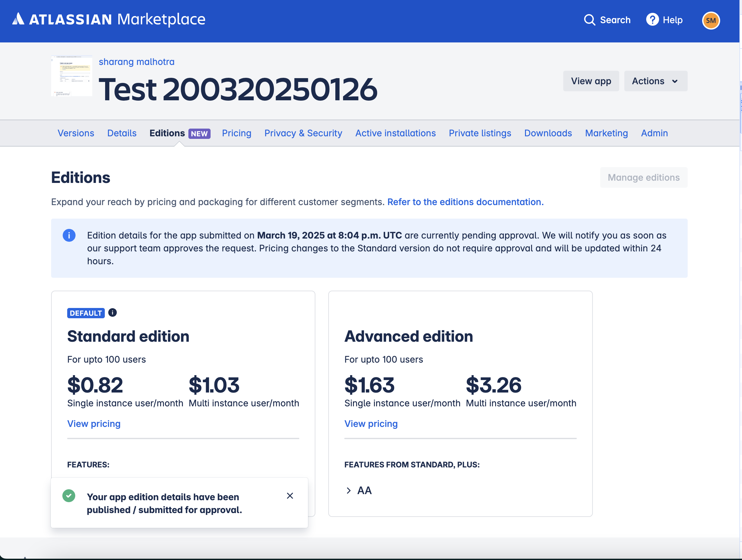This screenshot has width=742, height=560.
Task: Open Help via question mark icon
Action: coord(652,20)
